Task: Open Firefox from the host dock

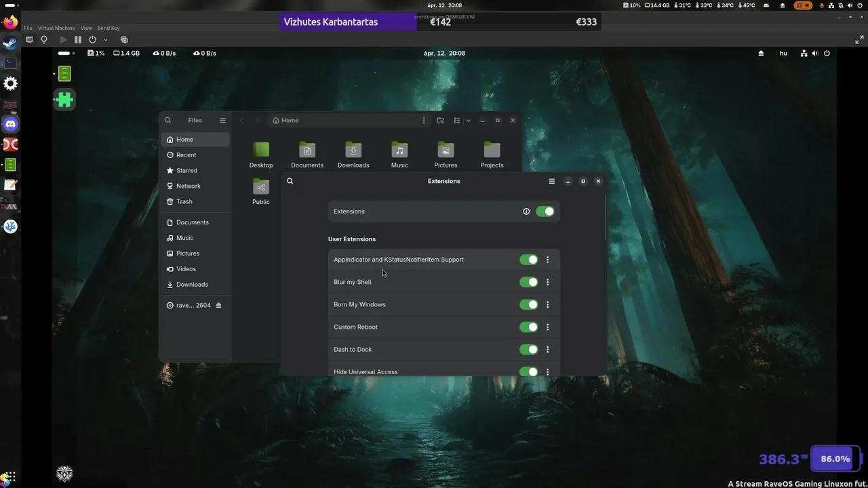Action: (x=10, y=22)
